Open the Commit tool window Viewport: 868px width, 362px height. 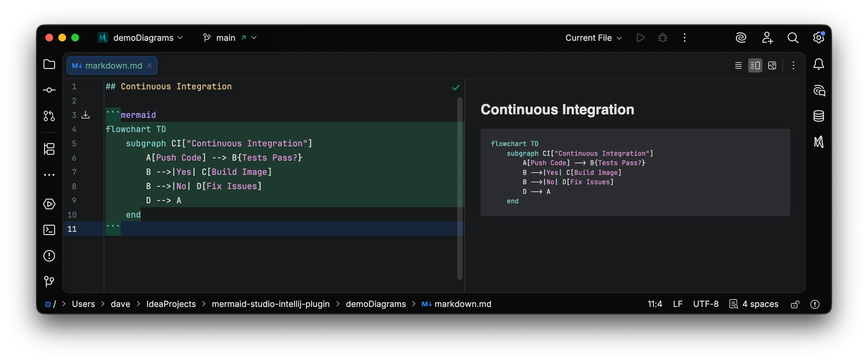coord(49,90)
